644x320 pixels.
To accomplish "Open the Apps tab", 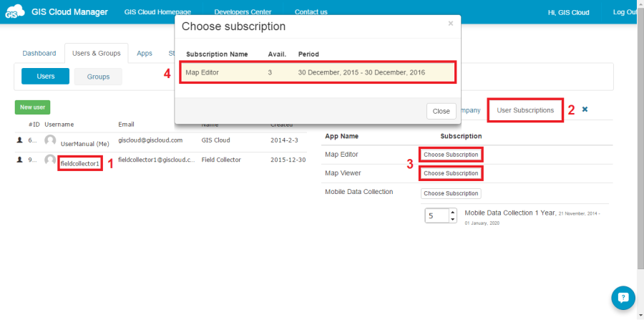I will click(x=145, y=54).
